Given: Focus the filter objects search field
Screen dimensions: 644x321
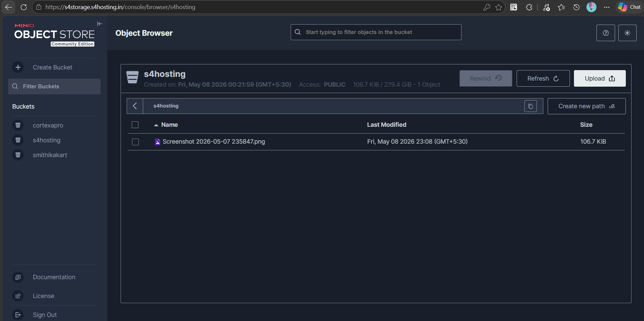Looking at the screenshot, I should (x=376, y=32).
